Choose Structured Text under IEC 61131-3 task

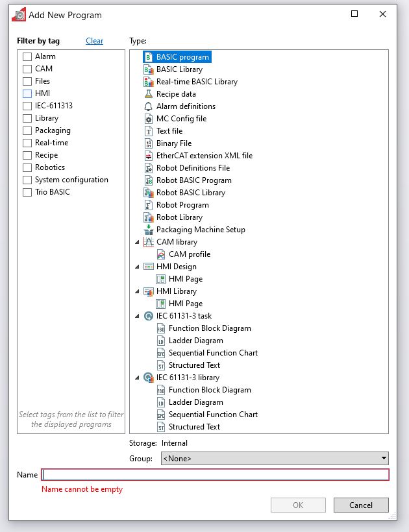194,365
